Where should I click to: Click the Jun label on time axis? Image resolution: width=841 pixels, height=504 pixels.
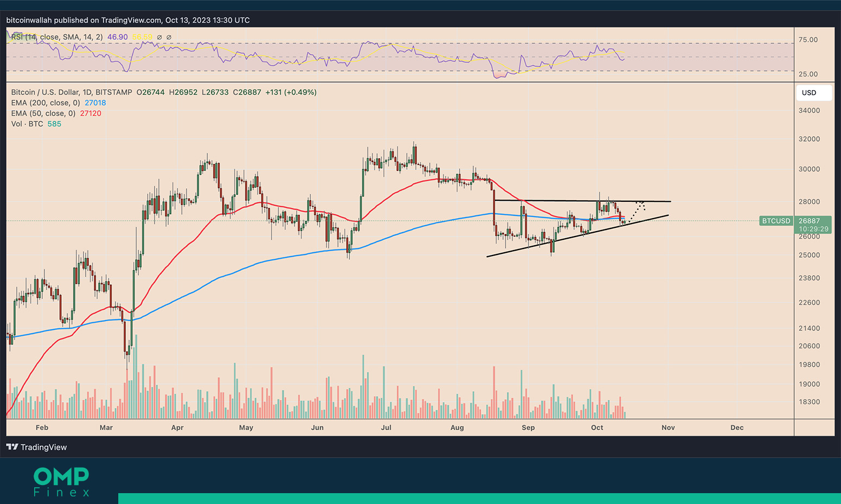[x=317, y=428]
